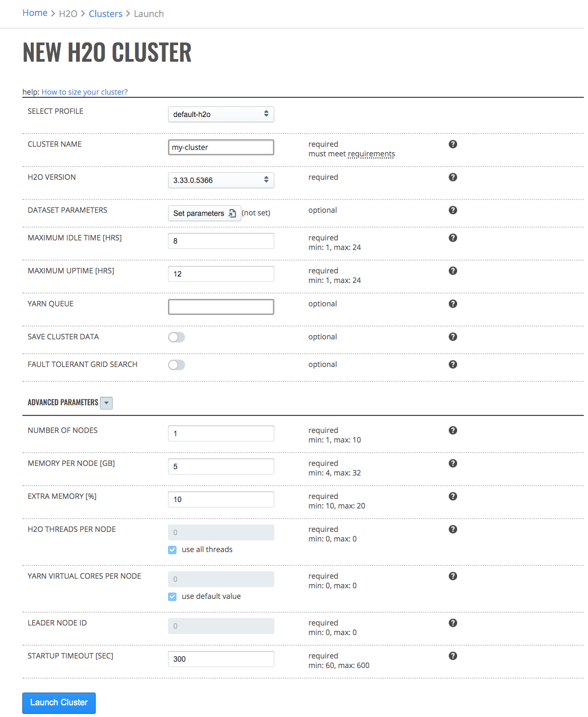The width and height of the screenshot is (588, 717).
Task: Click the "min: 10, max: 20" text
Action: (337, 506)
